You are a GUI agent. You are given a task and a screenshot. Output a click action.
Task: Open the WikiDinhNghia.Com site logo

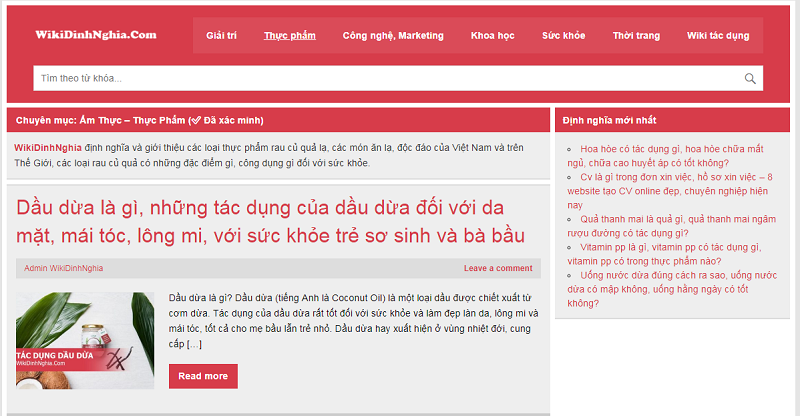coord(96,35)
